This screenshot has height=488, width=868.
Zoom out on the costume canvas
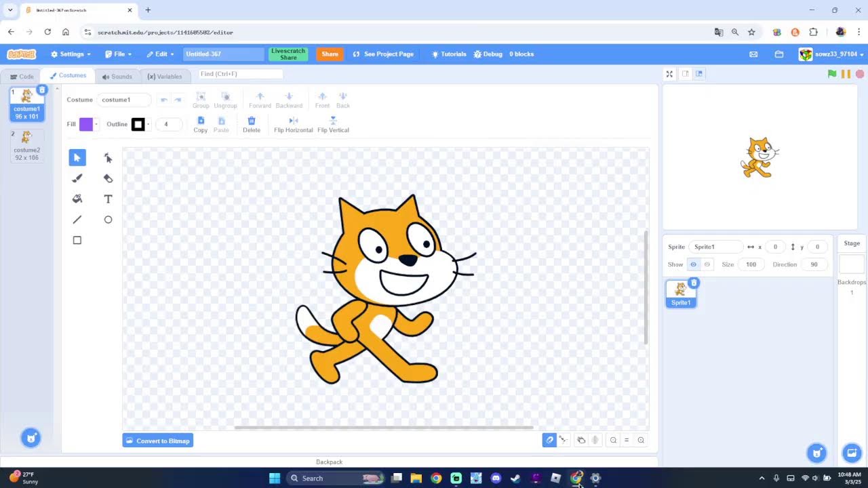tap(613, 441)
